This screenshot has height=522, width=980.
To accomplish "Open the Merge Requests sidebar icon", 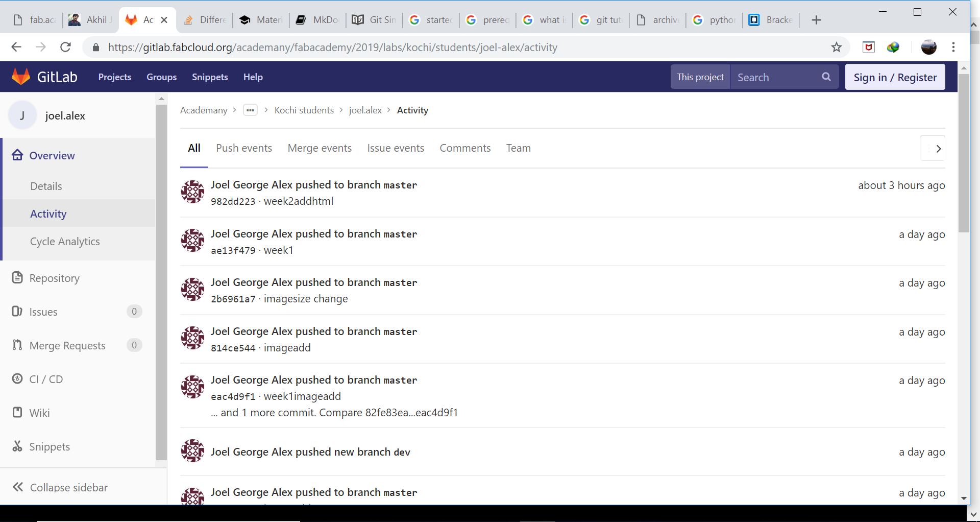I will 17,345.
